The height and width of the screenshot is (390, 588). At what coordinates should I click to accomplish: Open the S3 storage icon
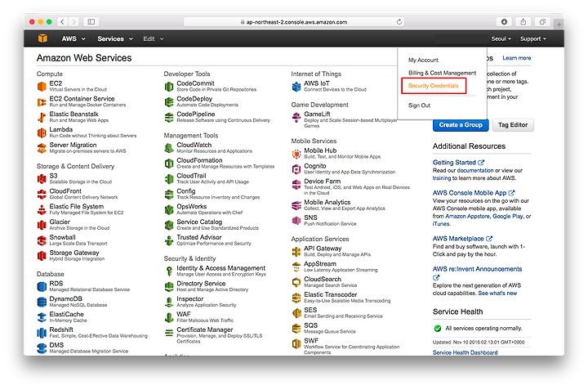tap(42, 179)
